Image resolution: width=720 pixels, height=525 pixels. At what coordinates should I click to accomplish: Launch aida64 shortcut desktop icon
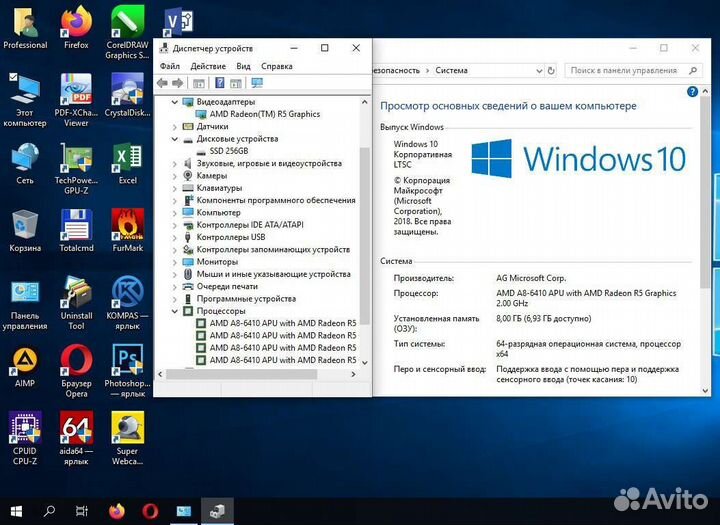pyautogui.click(x=76, y=438)
